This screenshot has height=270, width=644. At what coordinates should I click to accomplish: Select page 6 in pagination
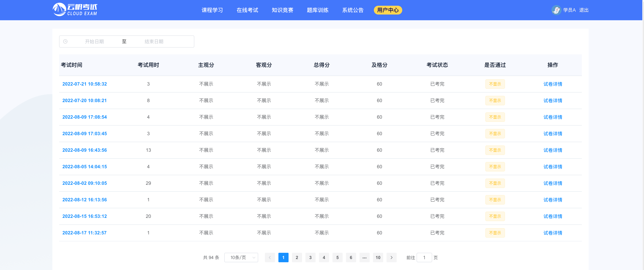pyautogui.click(x=351, y=258)
